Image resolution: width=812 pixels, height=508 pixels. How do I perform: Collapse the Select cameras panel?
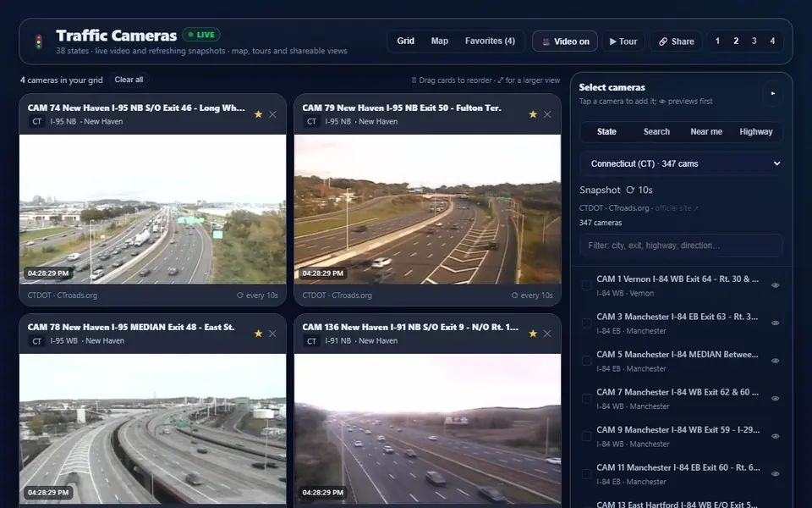[772, 94]
